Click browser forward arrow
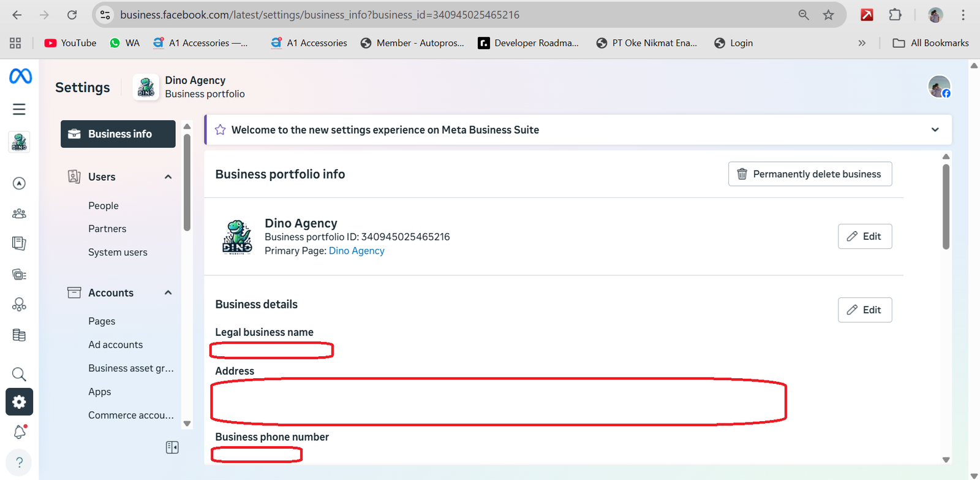 (x=44, y=15)
